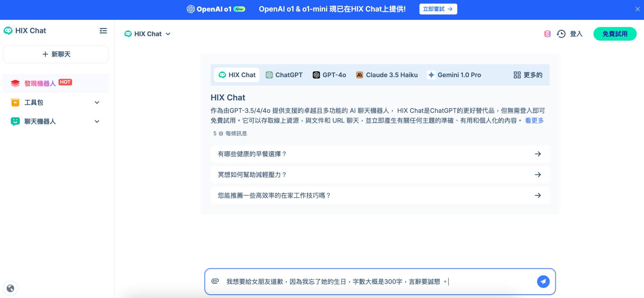644x298 pixels.
Task: Click the HIX Chat logo in sidebar
Action: 25,31
